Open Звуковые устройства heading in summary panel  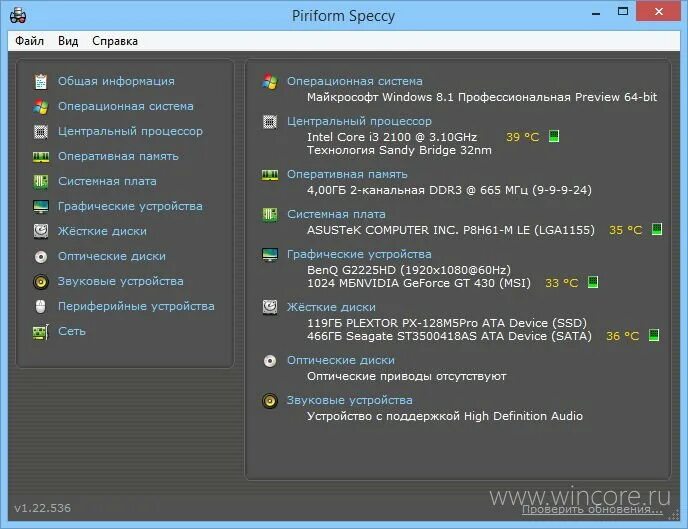[350, 400]
